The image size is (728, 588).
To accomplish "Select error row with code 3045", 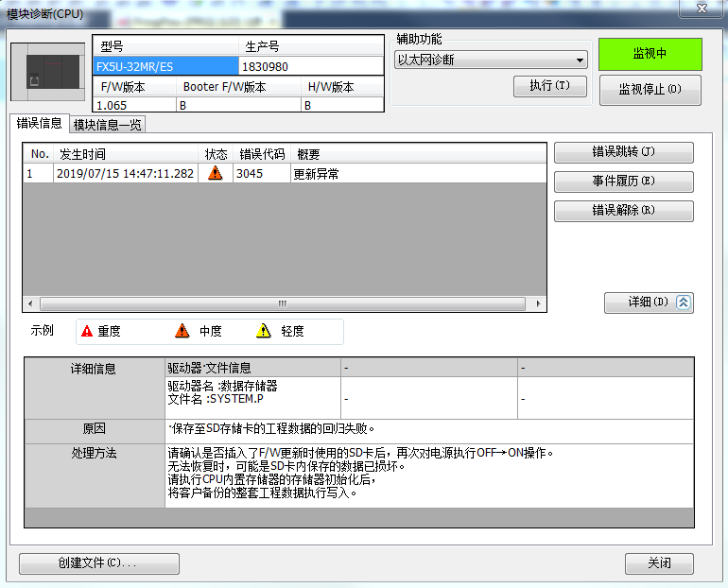I will [284, 174].
